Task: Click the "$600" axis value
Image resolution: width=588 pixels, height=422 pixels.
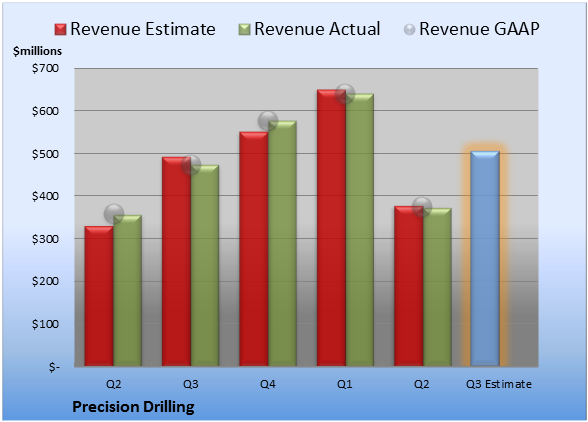Action: 45,111
